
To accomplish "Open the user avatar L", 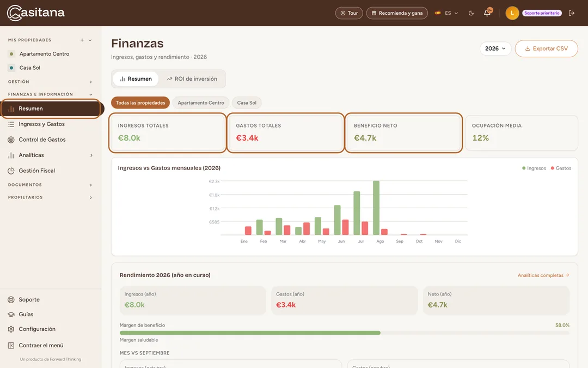I will click(x=512, y=13).
